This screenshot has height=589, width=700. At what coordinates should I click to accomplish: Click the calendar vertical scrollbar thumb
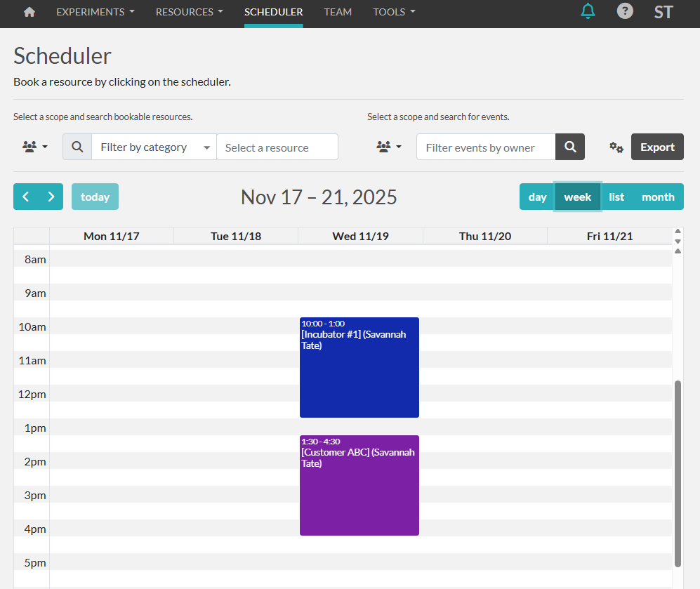coord(678,473)
